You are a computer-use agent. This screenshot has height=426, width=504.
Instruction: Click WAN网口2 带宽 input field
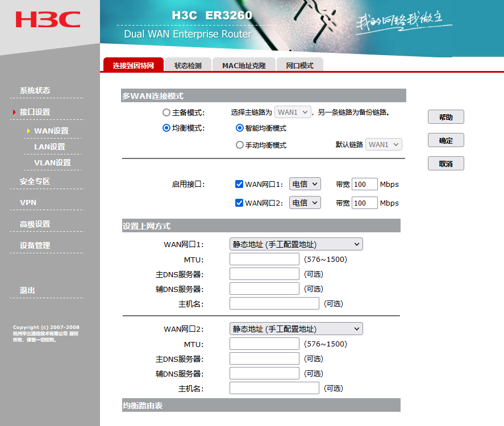[364, 203]
